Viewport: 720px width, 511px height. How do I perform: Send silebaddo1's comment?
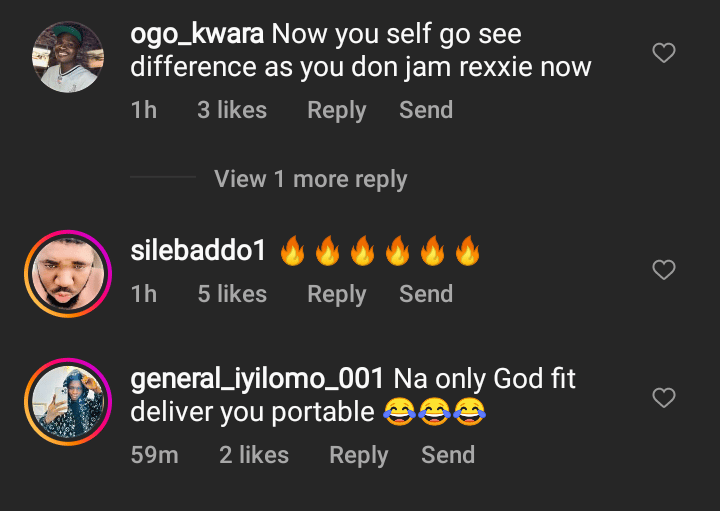pos(426,294)
